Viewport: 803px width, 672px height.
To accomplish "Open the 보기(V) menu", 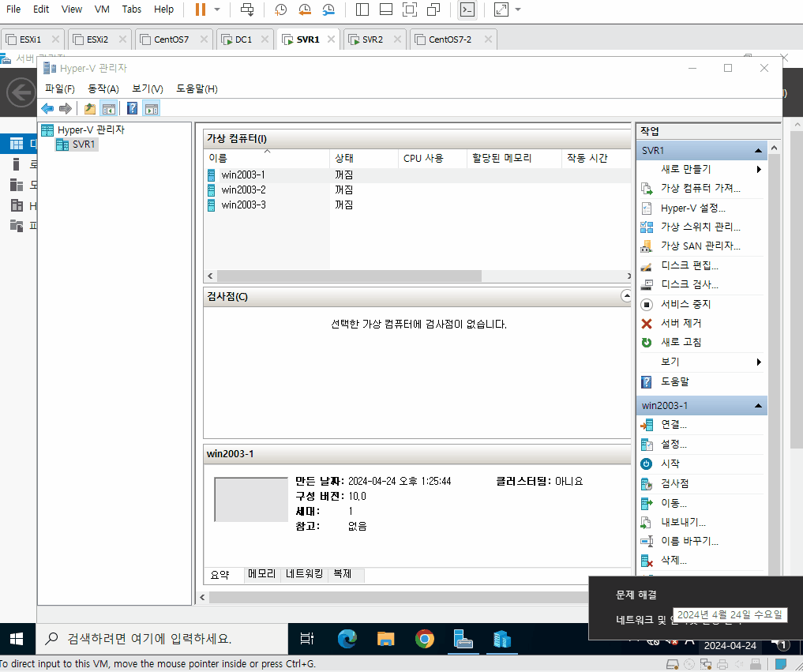I will pos(148,89).
